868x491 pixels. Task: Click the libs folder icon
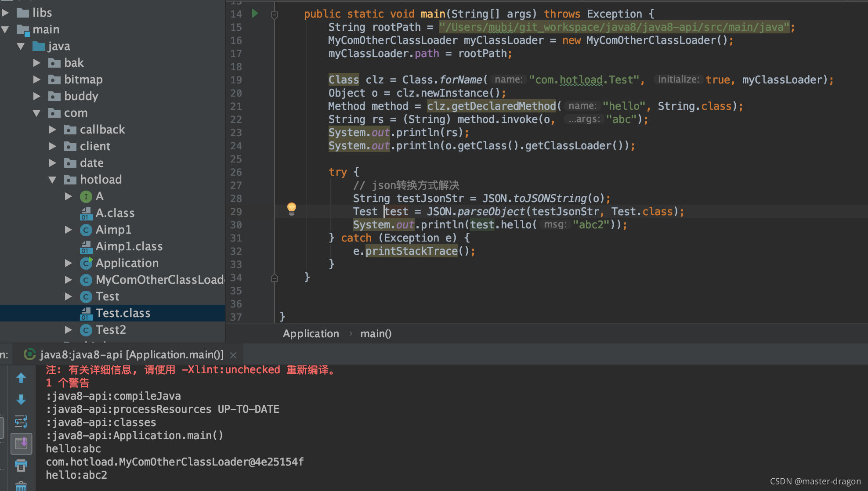coord(23,13)
